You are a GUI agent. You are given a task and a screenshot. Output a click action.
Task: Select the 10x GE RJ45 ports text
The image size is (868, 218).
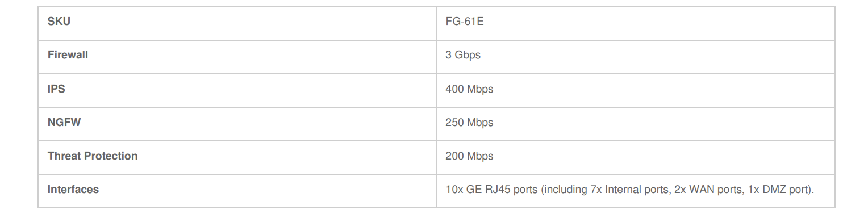[x=491, y=190]
